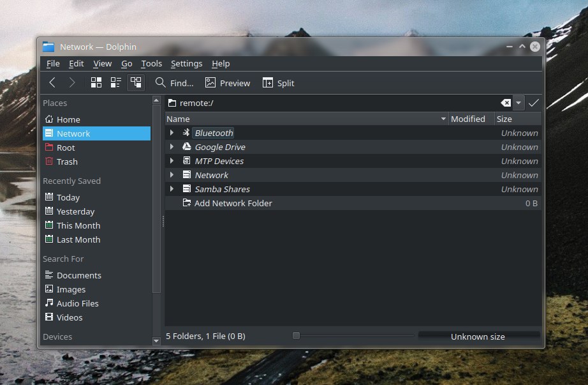The width and height of the screenshot is (588, 385).
Task: Open the Settings menu
Action: [186, 63]
